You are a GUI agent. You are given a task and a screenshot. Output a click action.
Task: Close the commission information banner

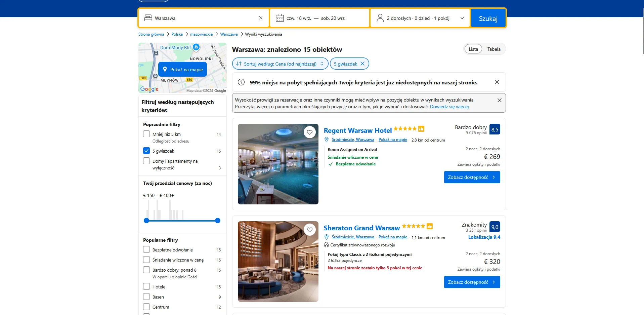pos(500,100)
